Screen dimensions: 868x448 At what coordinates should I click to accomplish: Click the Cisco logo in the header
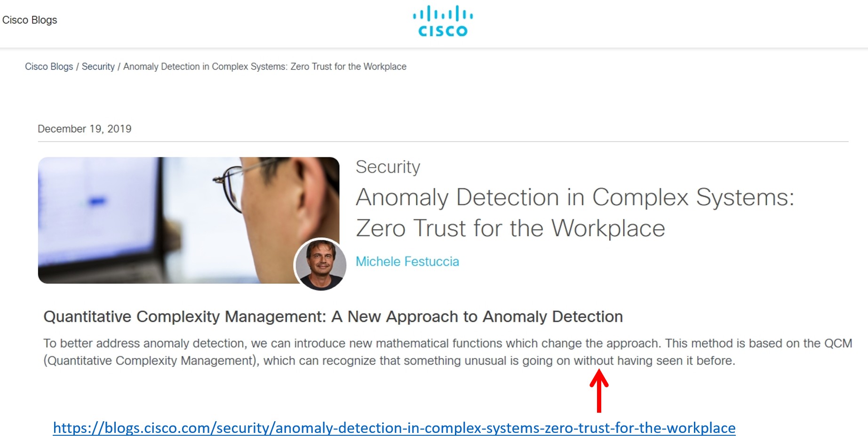point(443,22)
